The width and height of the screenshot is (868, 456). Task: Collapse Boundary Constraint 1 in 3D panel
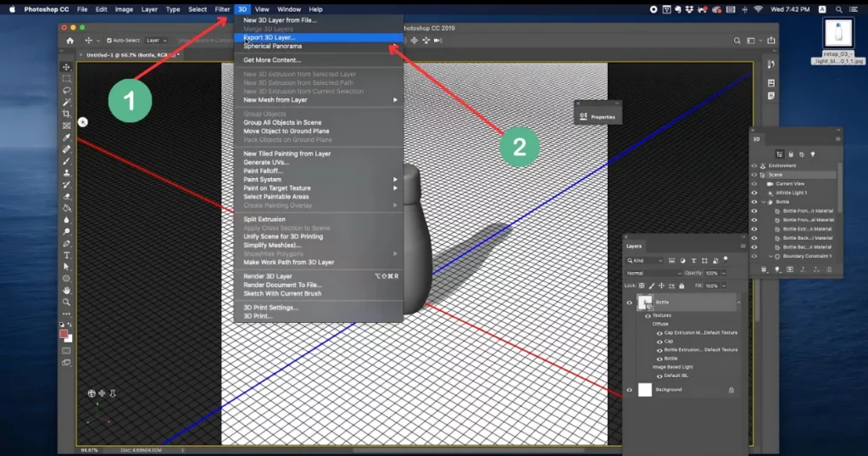pos(771,256)
